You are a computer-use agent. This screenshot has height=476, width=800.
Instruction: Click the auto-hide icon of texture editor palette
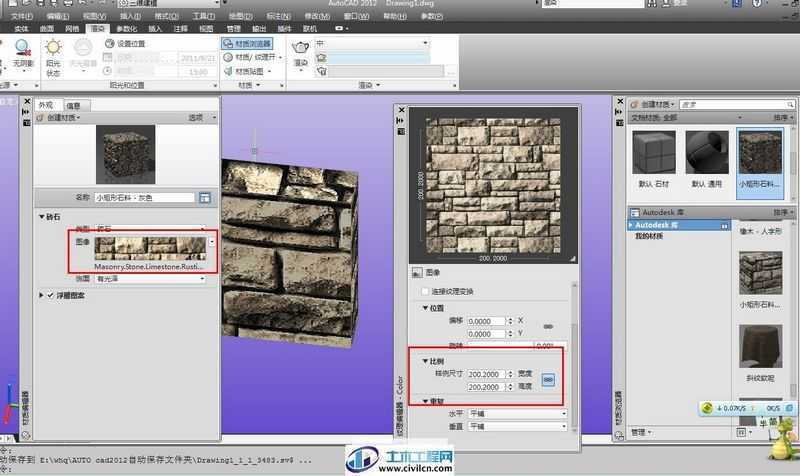(x=400, y=120)
